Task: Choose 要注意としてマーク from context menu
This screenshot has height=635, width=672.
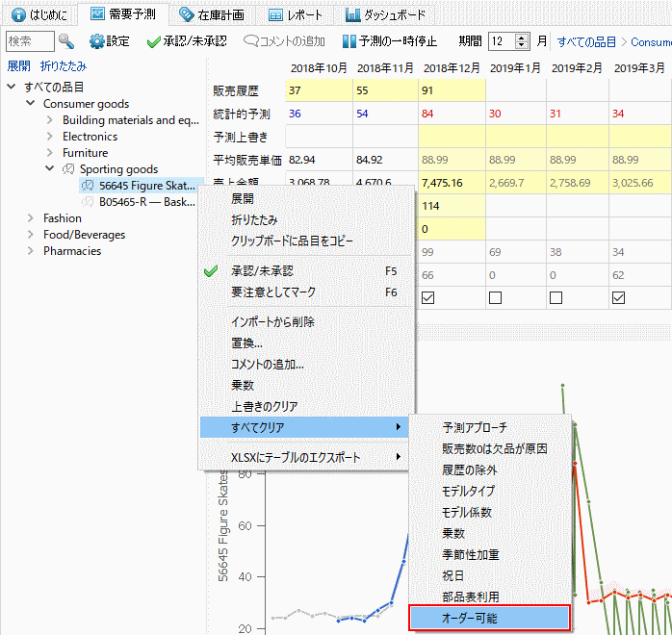Action: tap(272, 292)
